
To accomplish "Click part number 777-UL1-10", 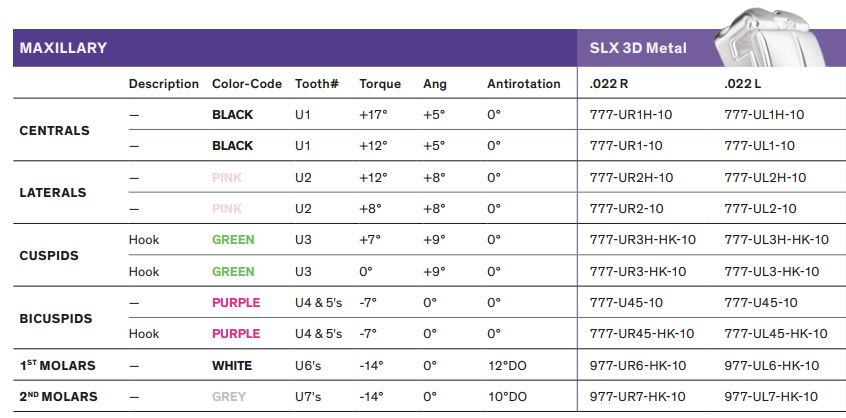I will tap(759, 146).
